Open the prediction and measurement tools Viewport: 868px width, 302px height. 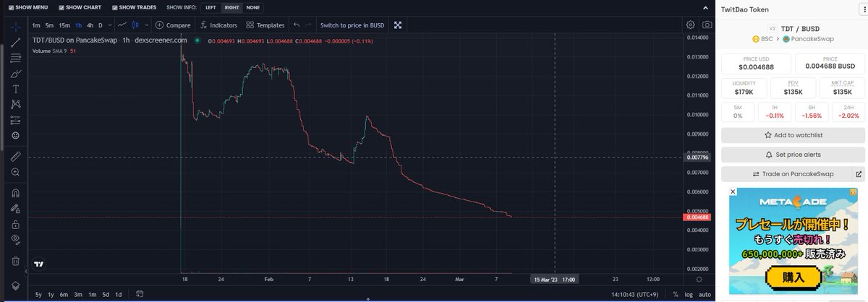(16, 120)
